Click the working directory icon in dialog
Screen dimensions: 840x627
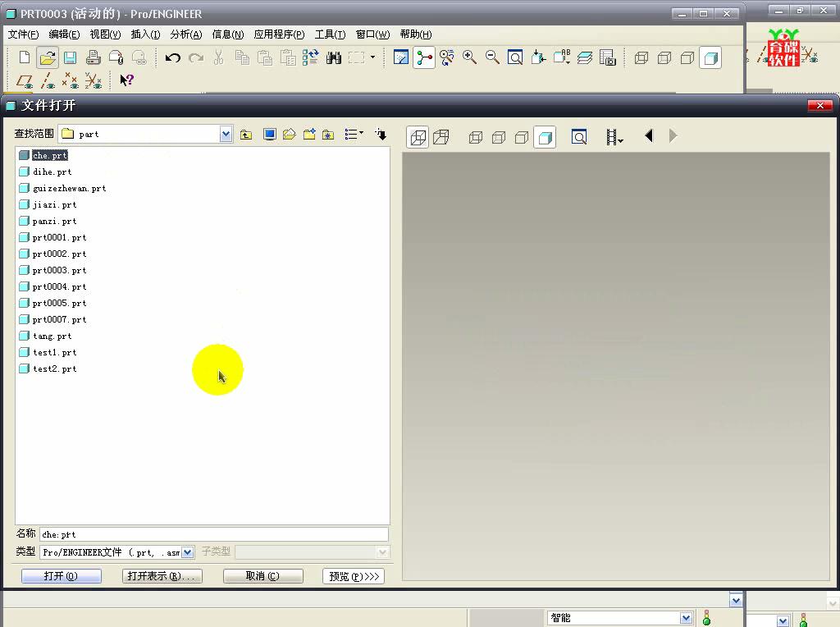point(290,135)
